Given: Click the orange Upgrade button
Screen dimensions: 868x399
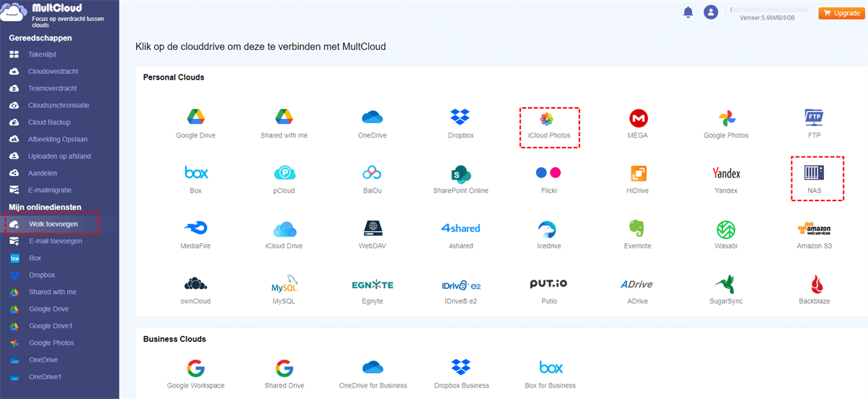Looking at the screenshot, I should click(841, 13).
